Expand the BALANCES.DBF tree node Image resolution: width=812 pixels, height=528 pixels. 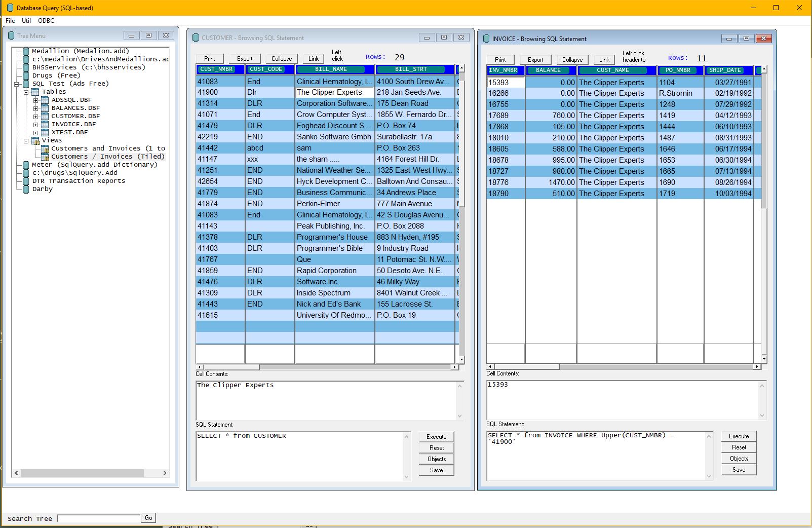point(35,107)
